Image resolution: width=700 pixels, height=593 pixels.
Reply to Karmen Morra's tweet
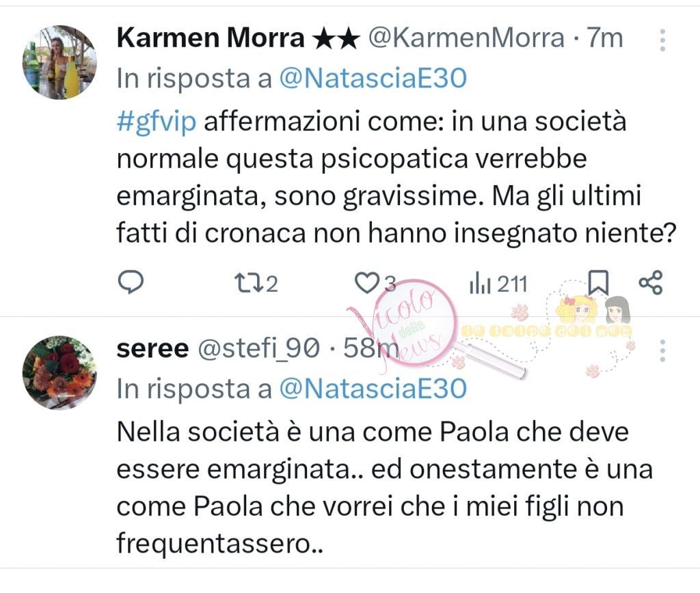pyautogui.click(x=130, y=283)
